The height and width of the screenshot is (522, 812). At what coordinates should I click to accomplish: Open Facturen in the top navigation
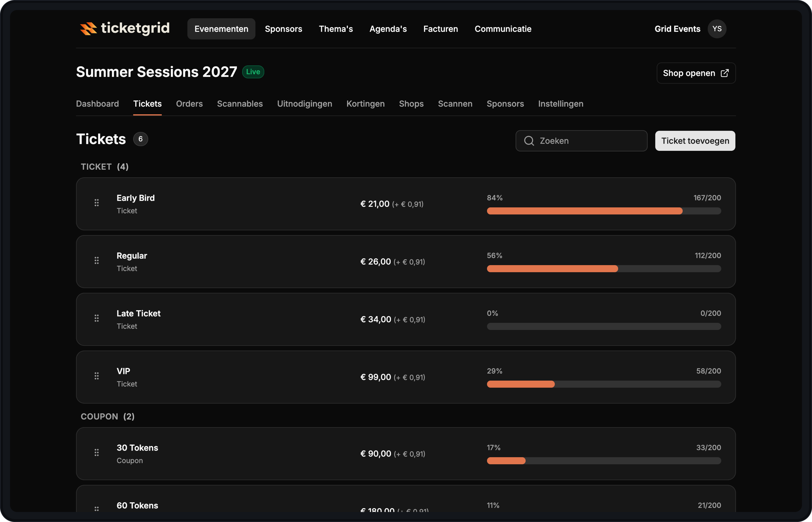(x=440, y=29)
